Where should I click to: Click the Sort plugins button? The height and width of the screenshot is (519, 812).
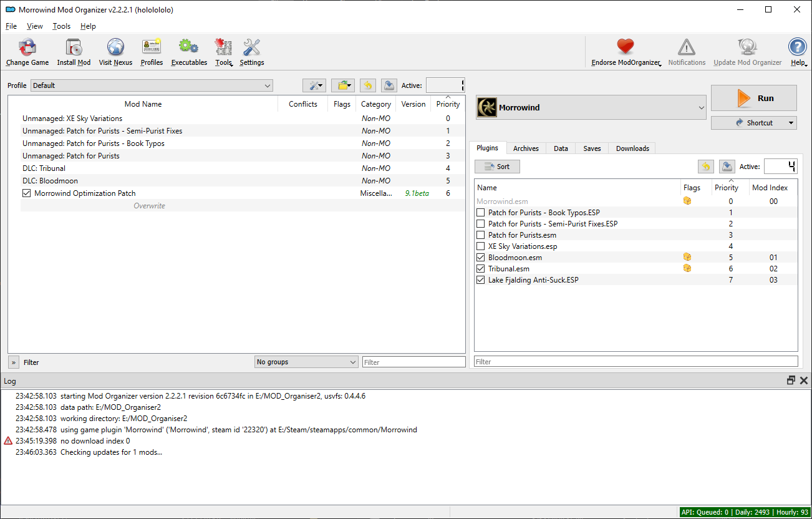coord(497,167)
